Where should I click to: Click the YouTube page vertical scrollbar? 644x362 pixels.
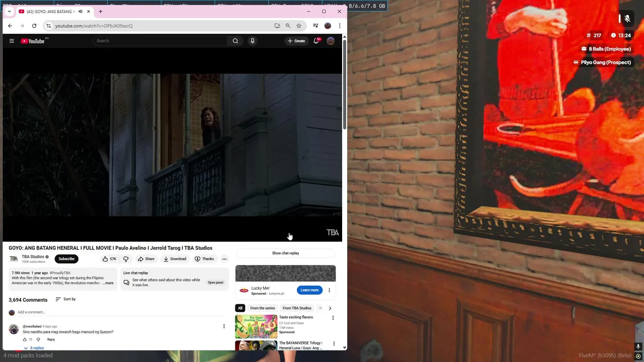click(345, 85)
